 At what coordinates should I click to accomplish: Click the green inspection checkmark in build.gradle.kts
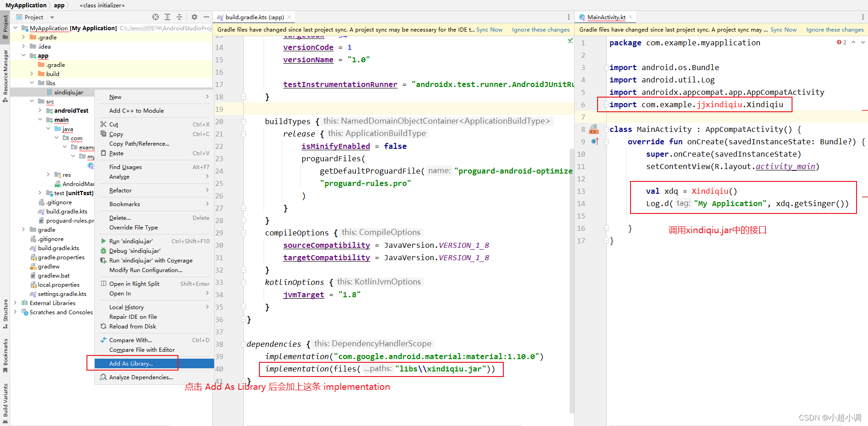(x=570, y=40)
